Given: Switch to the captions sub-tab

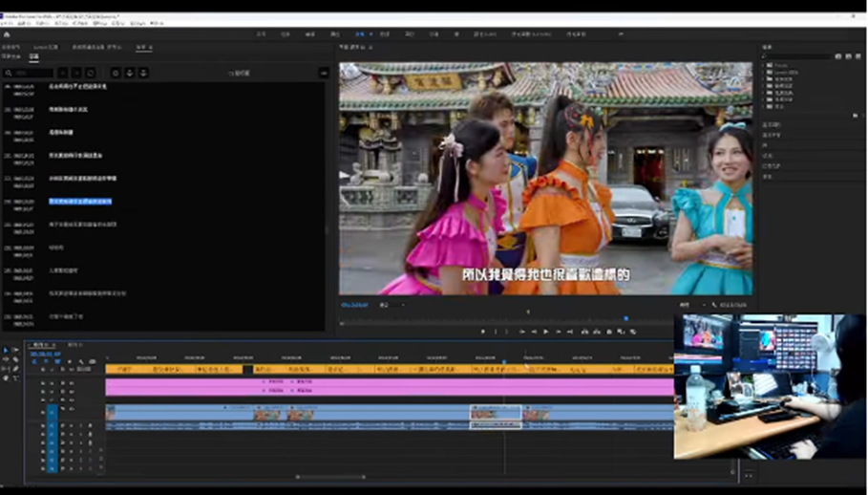Looking at the screenshot, I should click(x=33, y=56).
